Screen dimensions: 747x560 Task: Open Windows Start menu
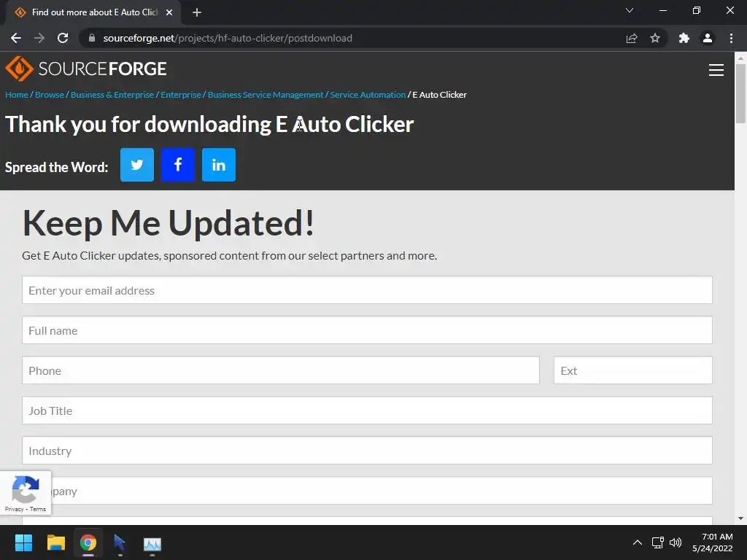pos(23,542)
